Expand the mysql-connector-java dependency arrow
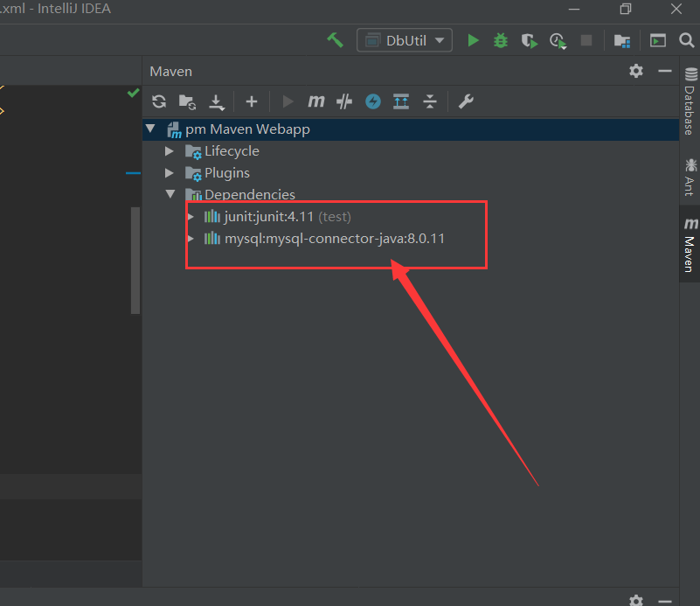Screen dimensions: 700x606 click(x=191, y=239)
